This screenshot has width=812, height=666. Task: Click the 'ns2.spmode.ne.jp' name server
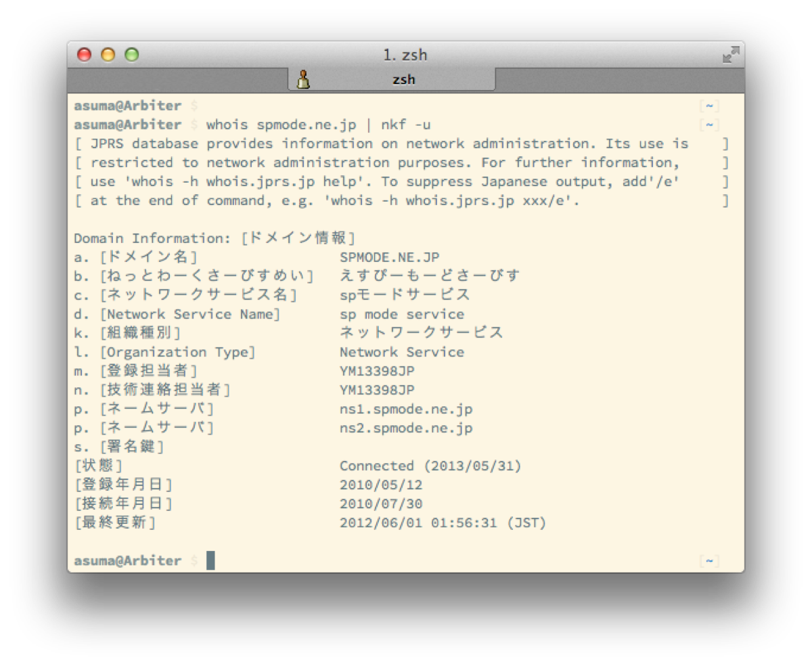(x=406, y=428)
